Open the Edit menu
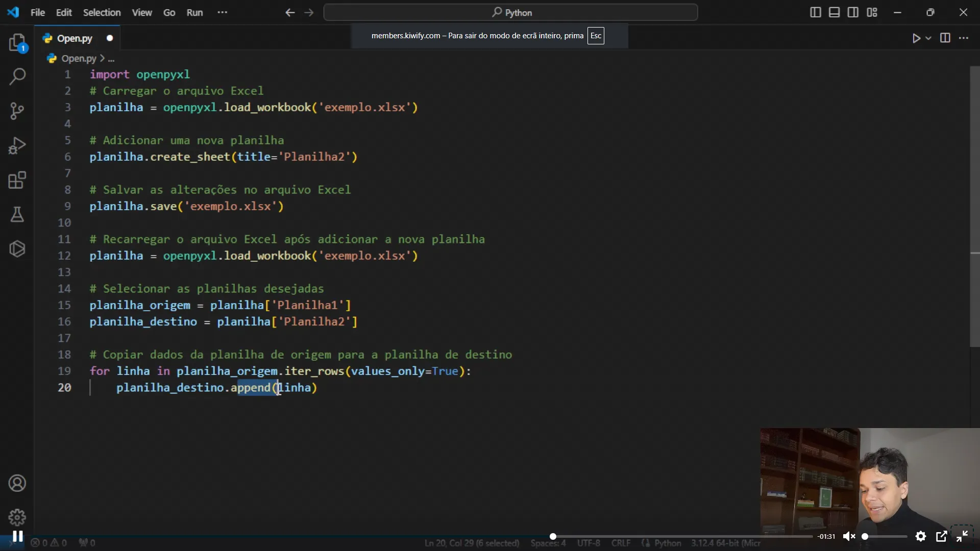 coord(64,12)
